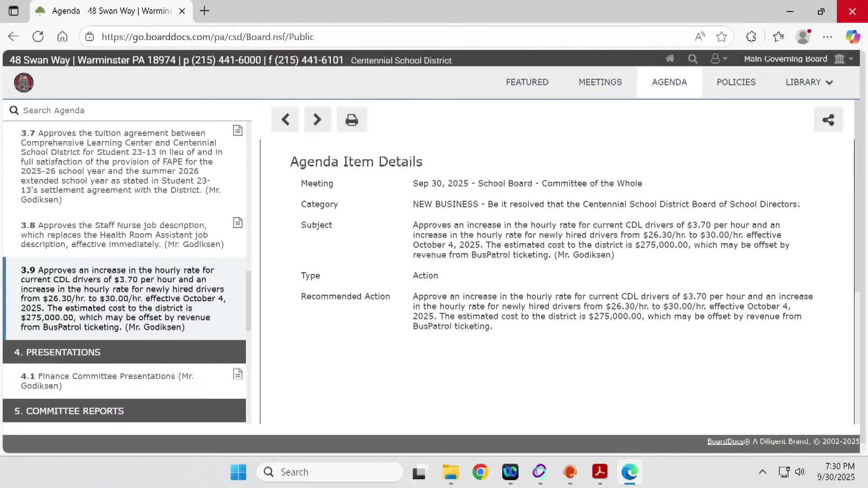Expand the user account dropdown
Viewport: 868px width, 488px height.
[x=718, y=59]
